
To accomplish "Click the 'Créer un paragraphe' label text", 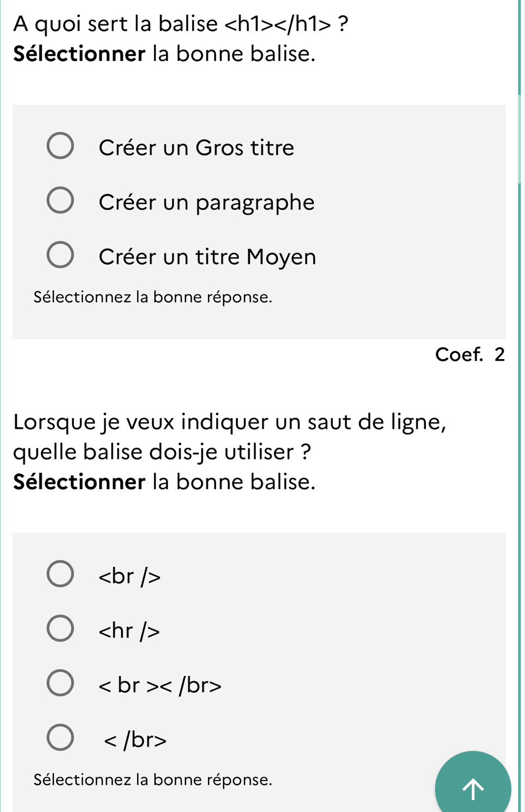I will click(x=206, y=202).
